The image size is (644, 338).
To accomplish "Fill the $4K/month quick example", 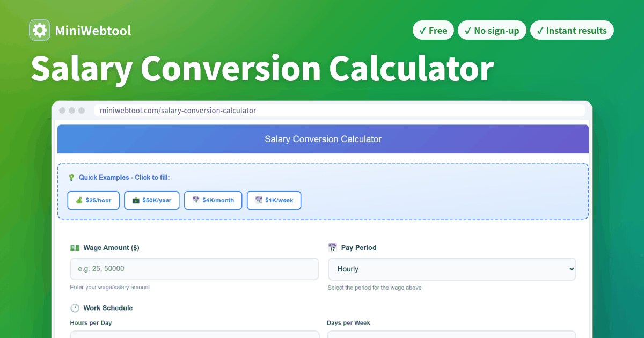I will point(213,200).
